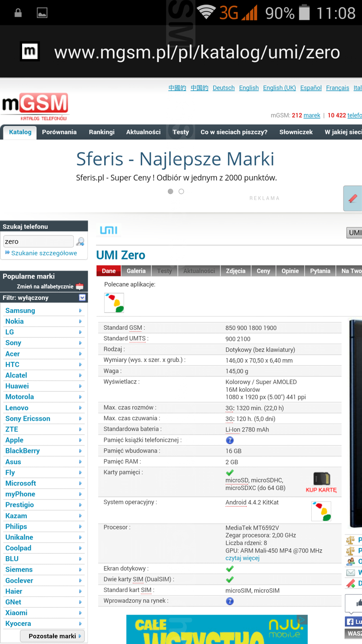The height and width of the screenshot is (644, 362).
Task: Open Szukanie szczegółowe link
Action: tap(44, 253)
